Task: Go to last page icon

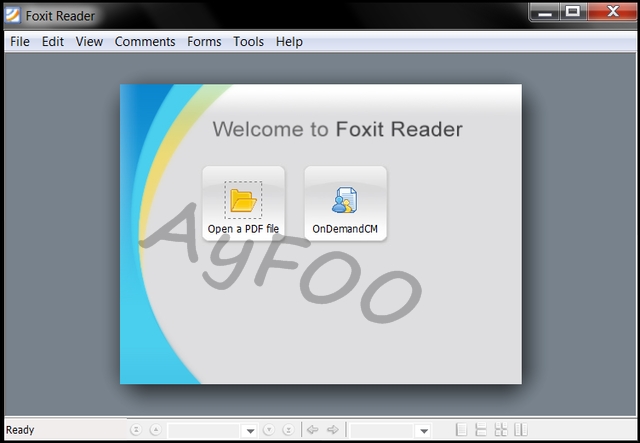Action: click(x=288, y=430)
